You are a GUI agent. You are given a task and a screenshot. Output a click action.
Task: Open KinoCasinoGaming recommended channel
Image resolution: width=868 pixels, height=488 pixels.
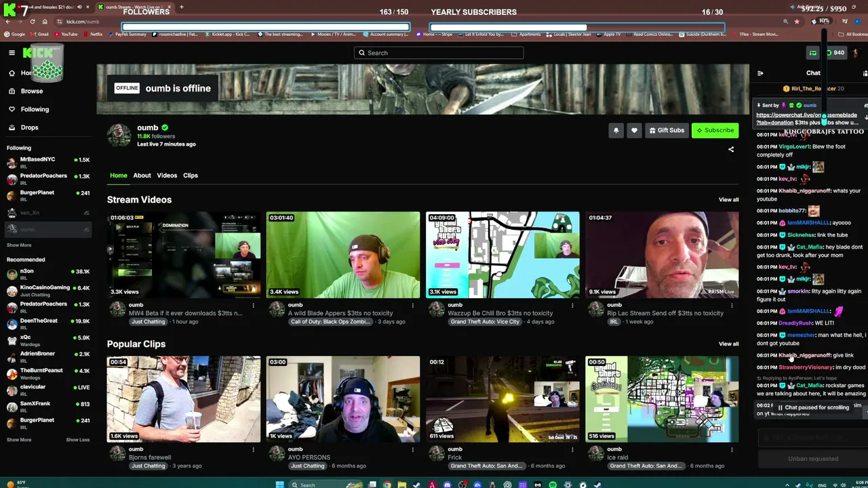pos(48,291)
